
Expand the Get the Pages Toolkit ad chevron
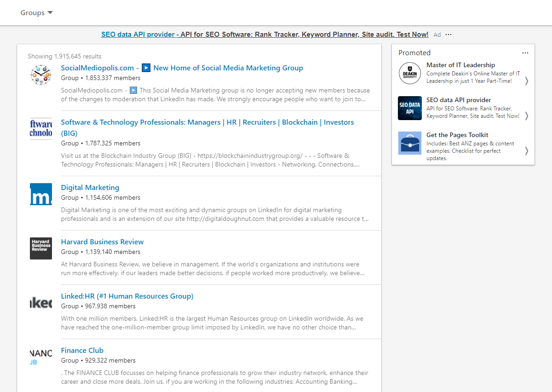pyautogui.click(x=526, y=151)
